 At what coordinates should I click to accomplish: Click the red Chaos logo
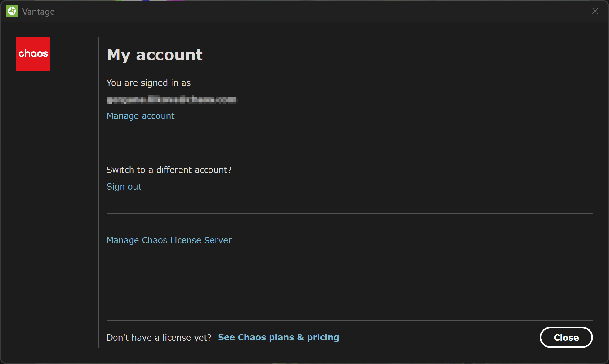[x=33, y=54]
